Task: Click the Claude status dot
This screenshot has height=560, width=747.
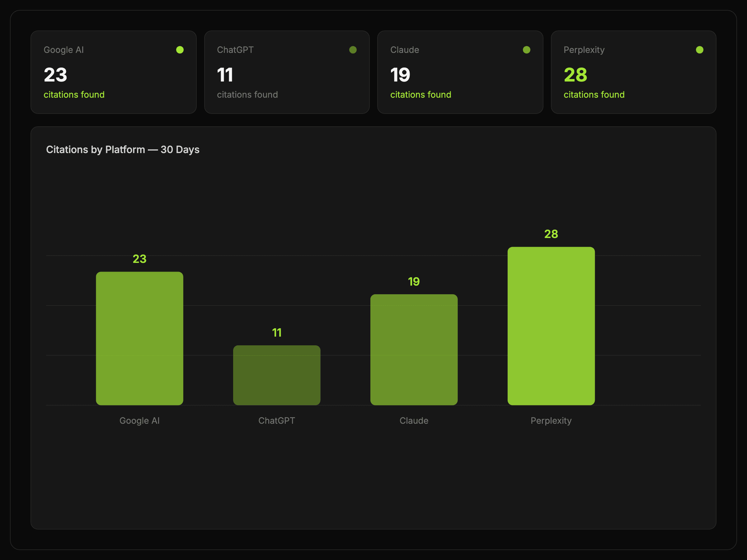Action: tap(526, 50)
